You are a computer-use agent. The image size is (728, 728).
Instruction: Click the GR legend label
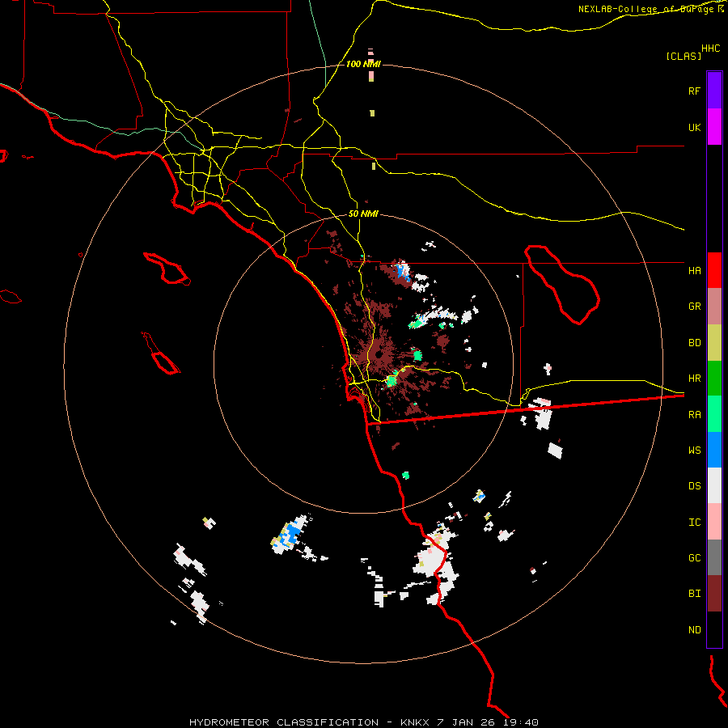coord(694,307)
